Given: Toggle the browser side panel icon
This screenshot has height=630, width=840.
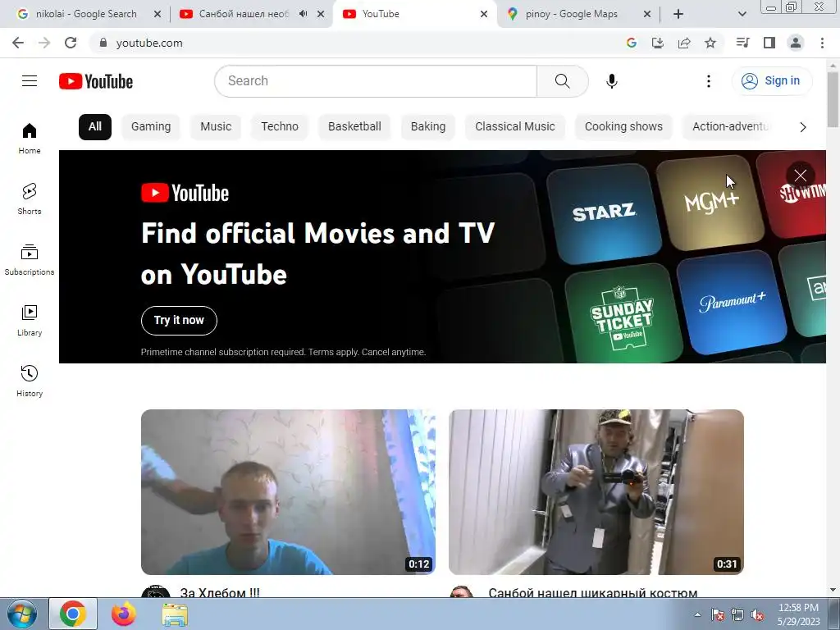Looking at the screenshot, I should [769, 43].
